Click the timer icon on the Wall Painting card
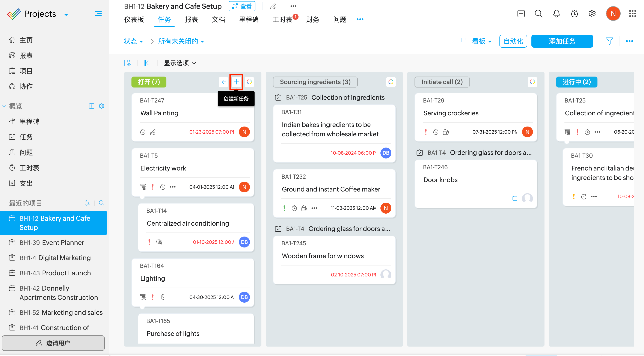The height and width of the screenshot is (356, 644). click(x=143, y=132)
